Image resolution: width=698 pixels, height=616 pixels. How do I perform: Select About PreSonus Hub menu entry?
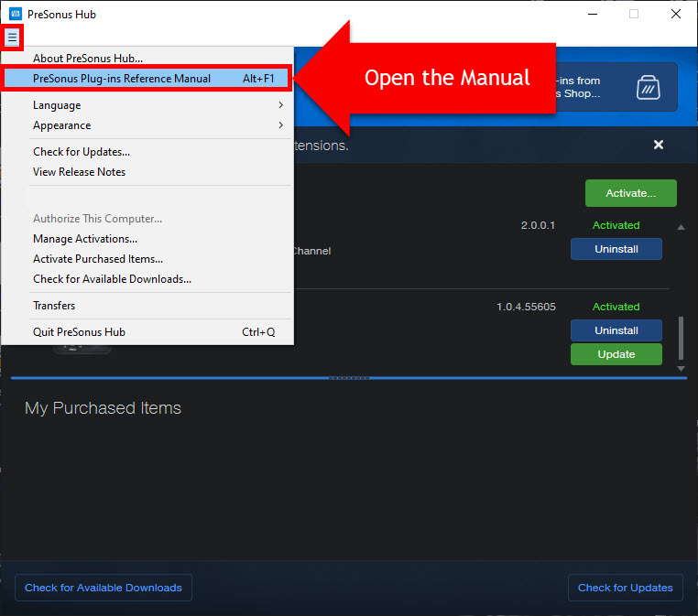point(88,59)
